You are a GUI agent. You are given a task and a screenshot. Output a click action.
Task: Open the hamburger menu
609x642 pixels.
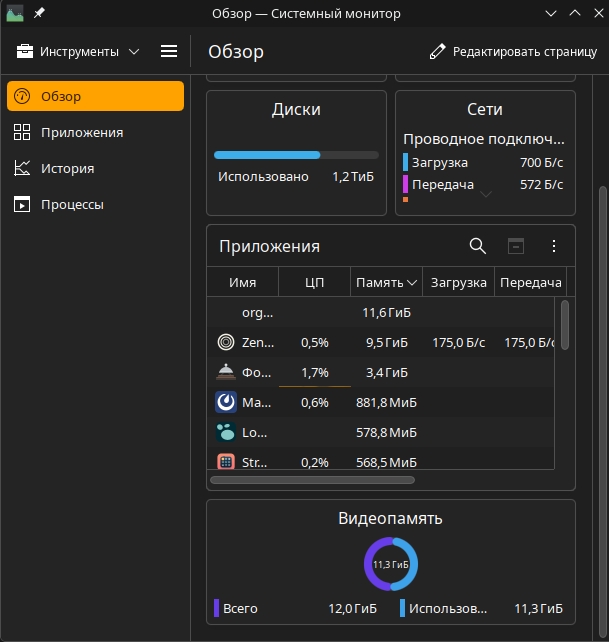[169, 52]
